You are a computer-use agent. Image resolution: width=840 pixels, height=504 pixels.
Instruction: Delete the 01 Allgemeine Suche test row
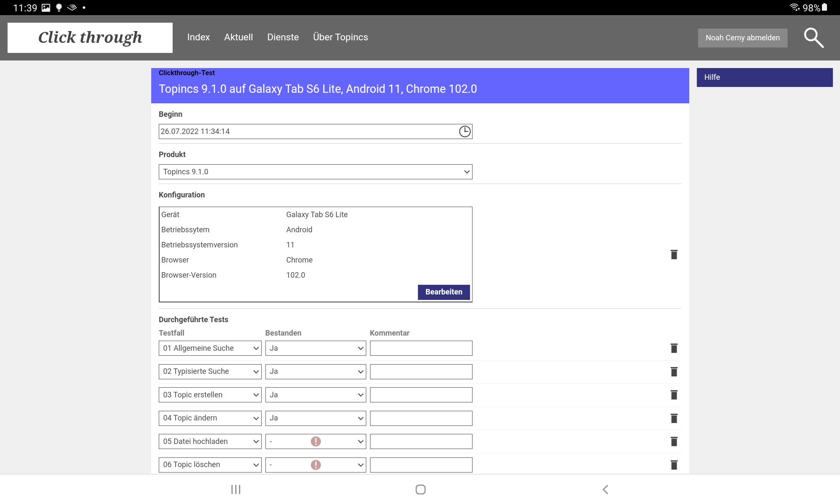674,348
